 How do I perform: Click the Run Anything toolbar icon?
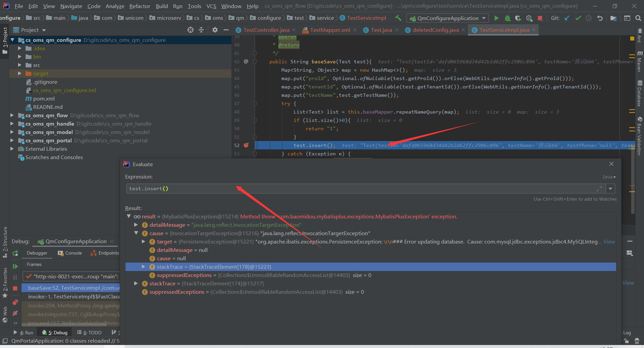click(627, 18)
